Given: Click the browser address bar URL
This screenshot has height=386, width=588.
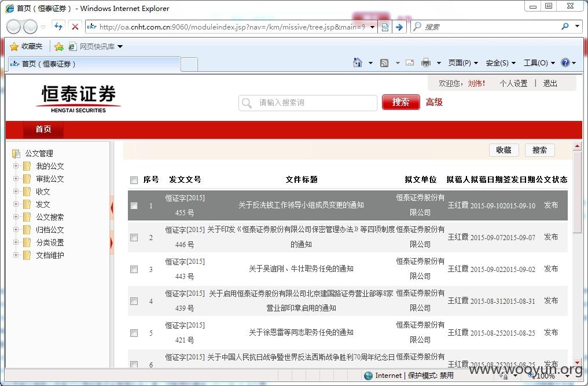Looking at the screenshot, I should [x=232, y=27].
